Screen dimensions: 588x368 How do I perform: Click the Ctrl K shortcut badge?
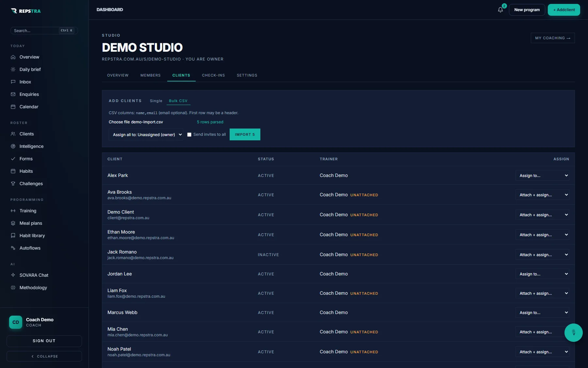point(67,30)
